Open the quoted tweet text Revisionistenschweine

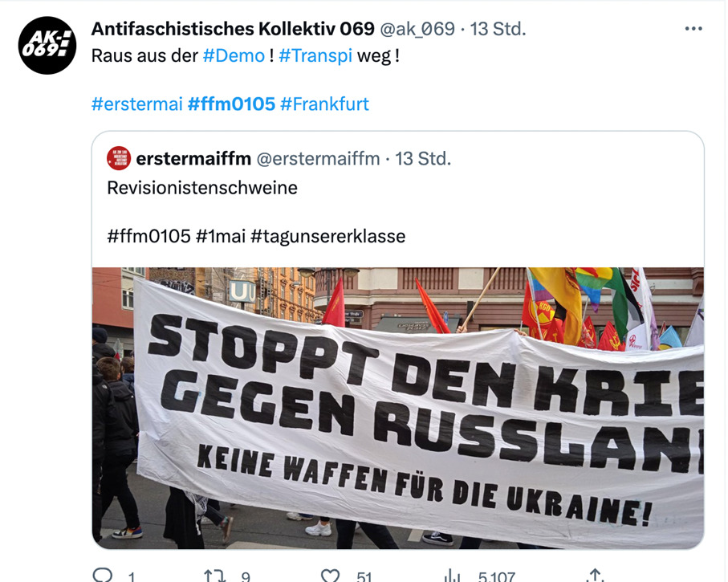coord(202,188)
